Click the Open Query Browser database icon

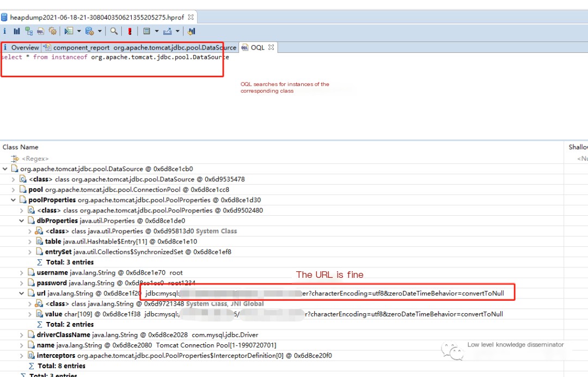(90, 31)
